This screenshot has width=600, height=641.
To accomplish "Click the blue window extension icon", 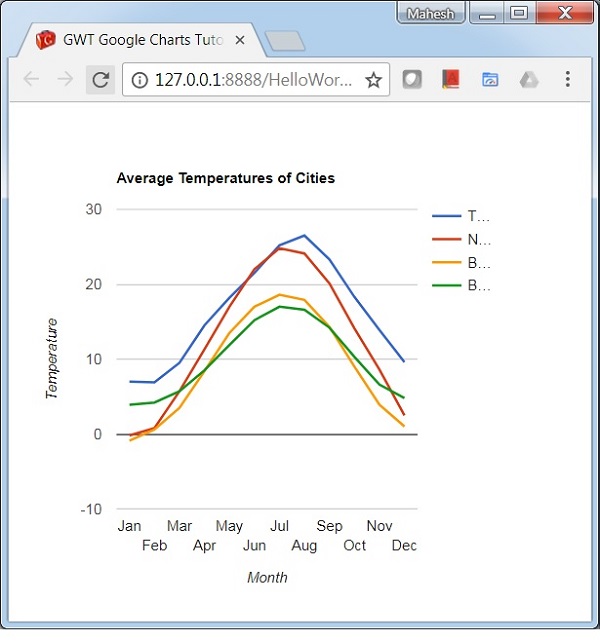I will point(490,80).
